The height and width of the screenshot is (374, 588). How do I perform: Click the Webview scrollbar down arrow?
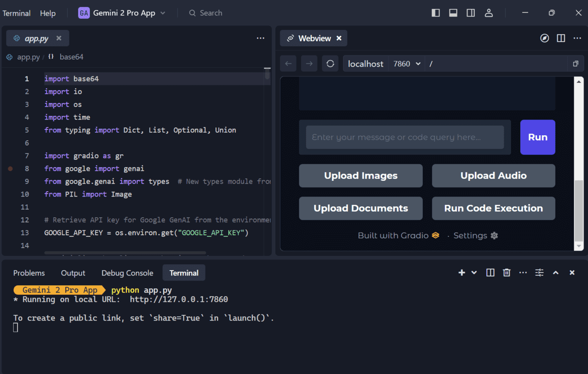coord(579,246)
